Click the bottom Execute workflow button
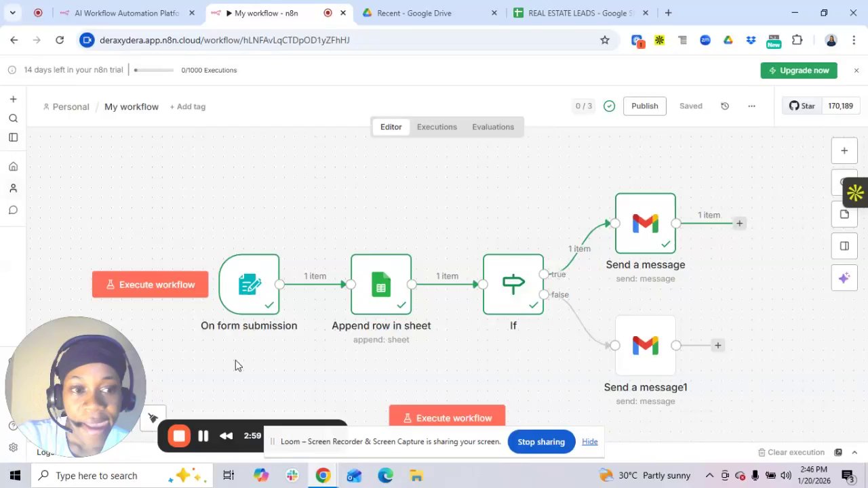 point(447,418)
